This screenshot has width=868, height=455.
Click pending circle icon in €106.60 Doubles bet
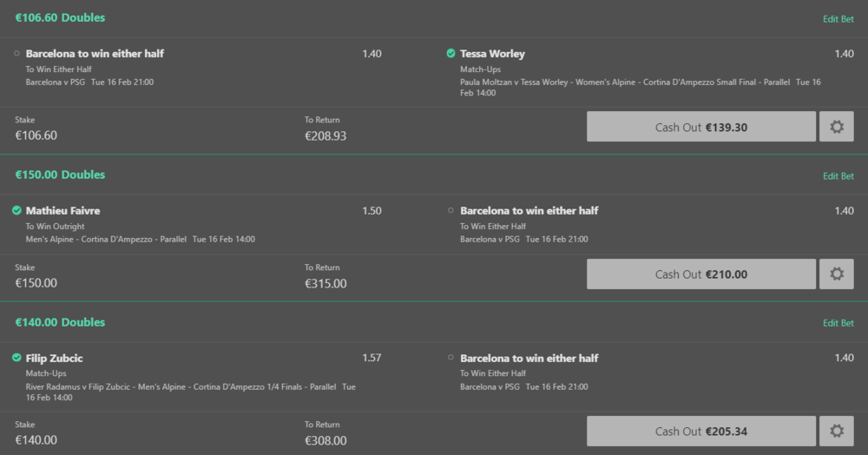[17, 54]
